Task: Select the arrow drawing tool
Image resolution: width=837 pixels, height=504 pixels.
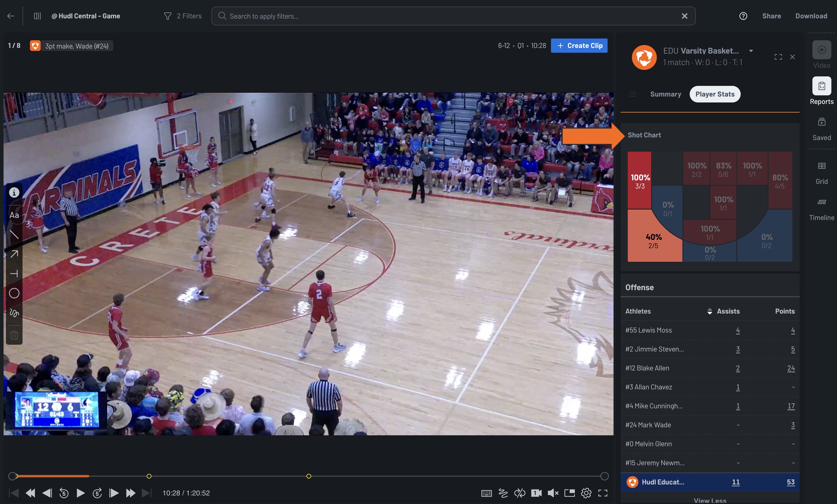Action: pos(14,254)
